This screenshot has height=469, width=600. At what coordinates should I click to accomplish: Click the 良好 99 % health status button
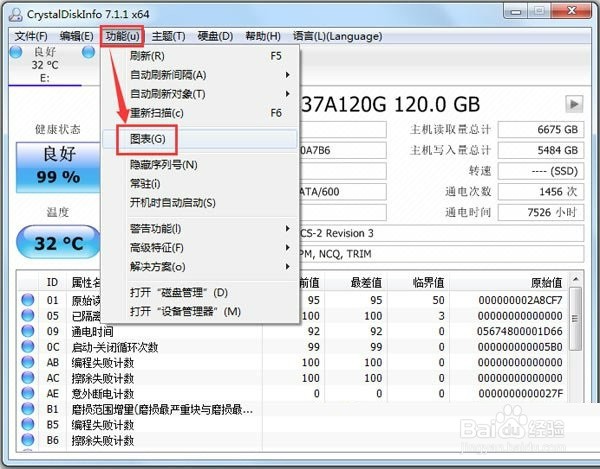[58, 167]
